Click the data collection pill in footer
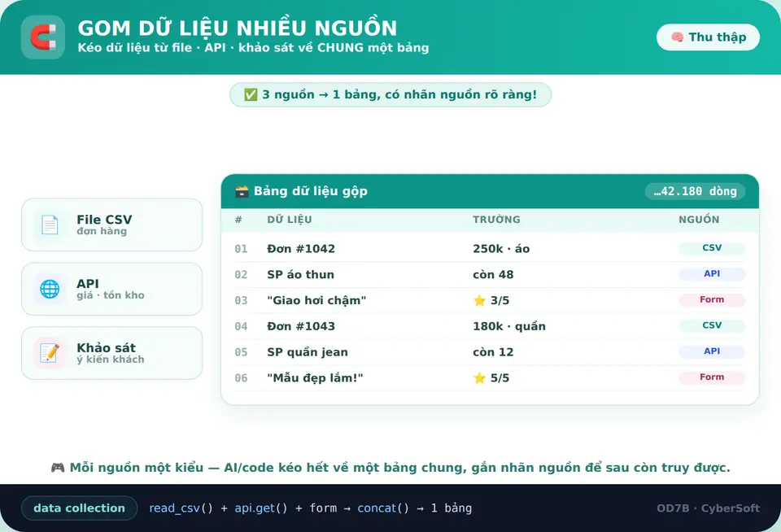This screenshot has height=532, width=781. pos(79,508)
